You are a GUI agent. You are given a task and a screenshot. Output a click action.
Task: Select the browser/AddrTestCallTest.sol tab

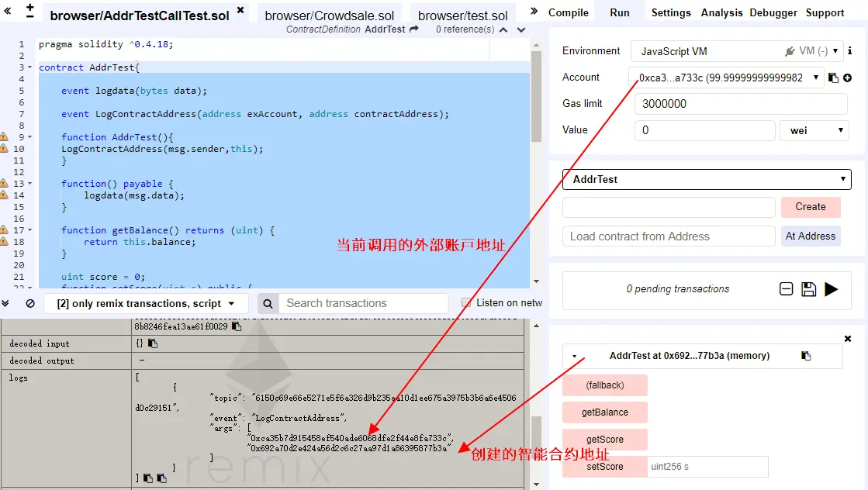click(140, 16)
